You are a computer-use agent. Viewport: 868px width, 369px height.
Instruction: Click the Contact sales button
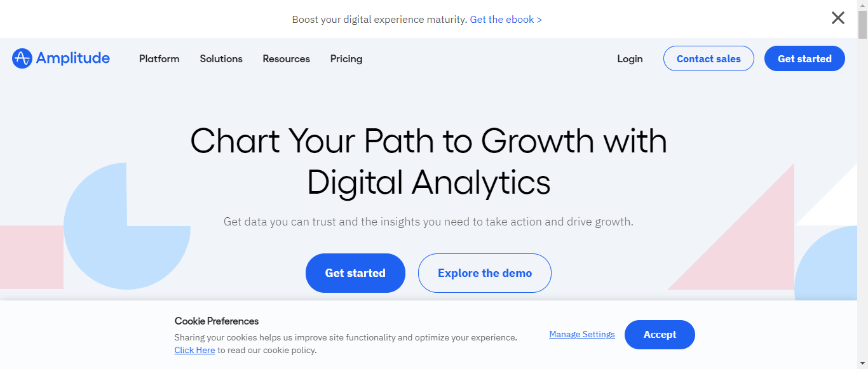(x=709, y=58)
